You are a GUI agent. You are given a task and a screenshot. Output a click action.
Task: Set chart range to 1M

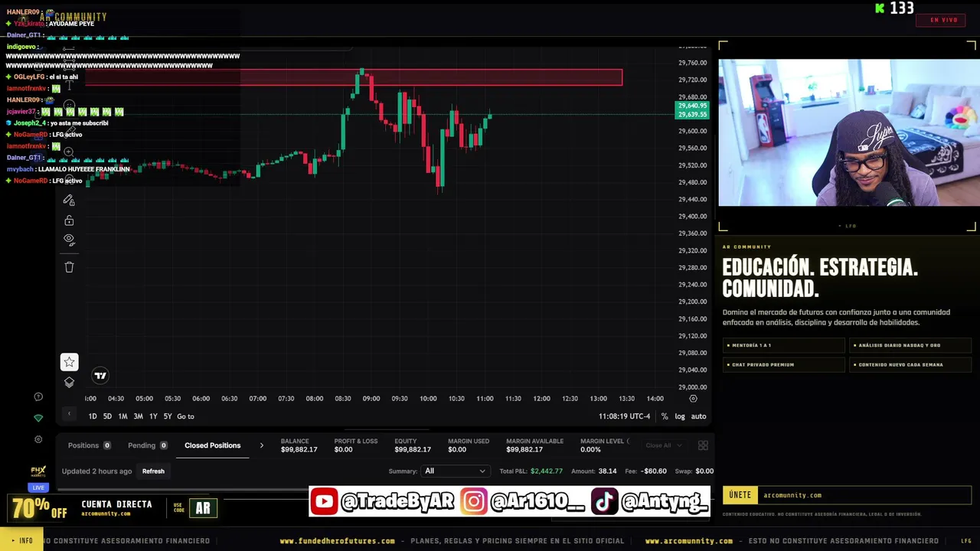pos(122,416)
